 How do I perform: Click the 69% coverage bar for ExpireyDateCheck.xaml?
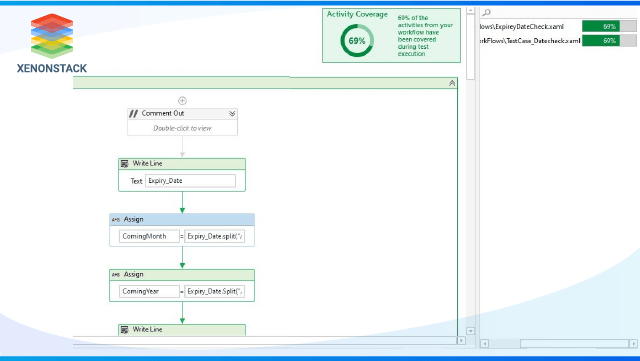pyautogui.click(x=609, y=27)
